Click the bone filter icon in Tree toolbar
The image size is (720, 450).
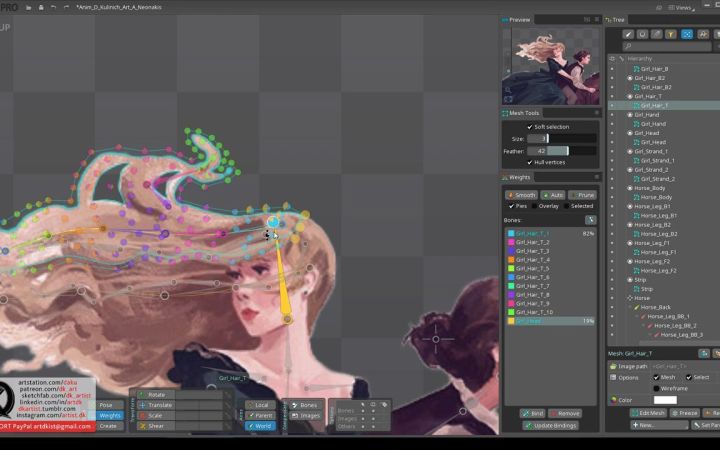pyautogui.click(x=657, y=34)
